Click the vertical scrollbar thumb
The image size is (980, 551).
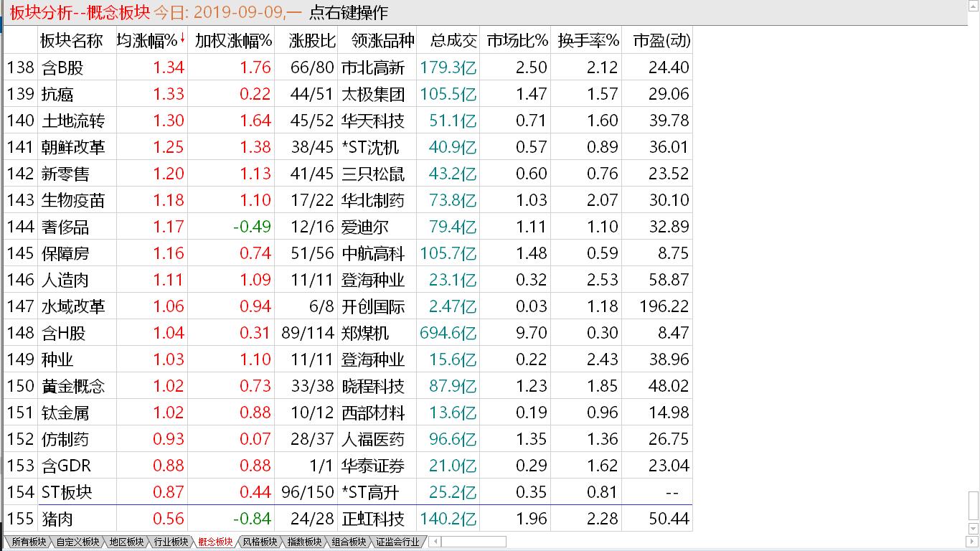click(974, 506)
